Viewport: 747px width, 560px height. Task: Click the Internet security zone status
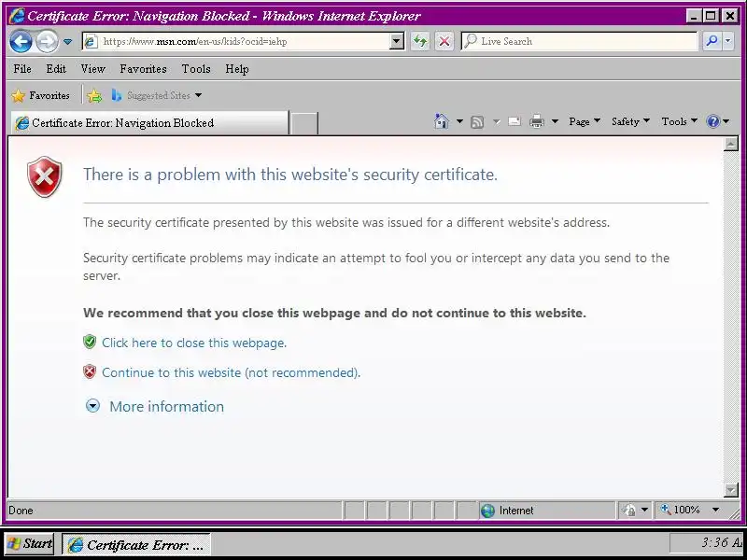(x=546, y=511)
